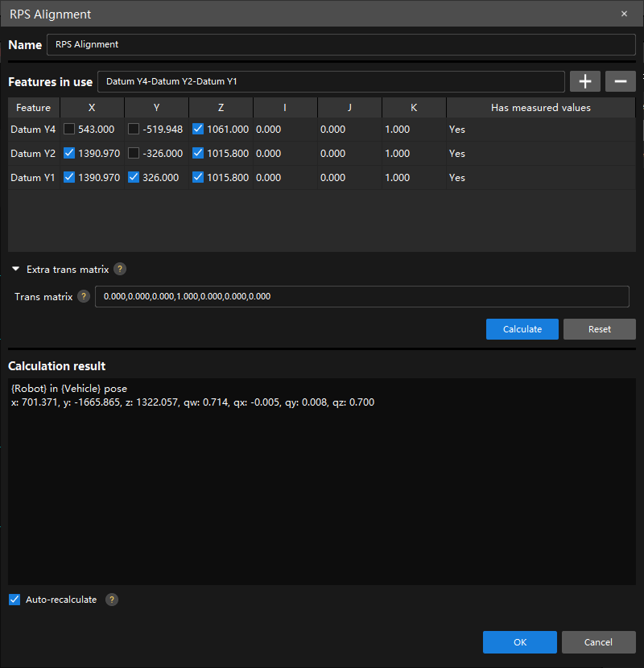This screenshot has height=668, width=644.
Task: Click the Name input field
Action: point(341,45)
